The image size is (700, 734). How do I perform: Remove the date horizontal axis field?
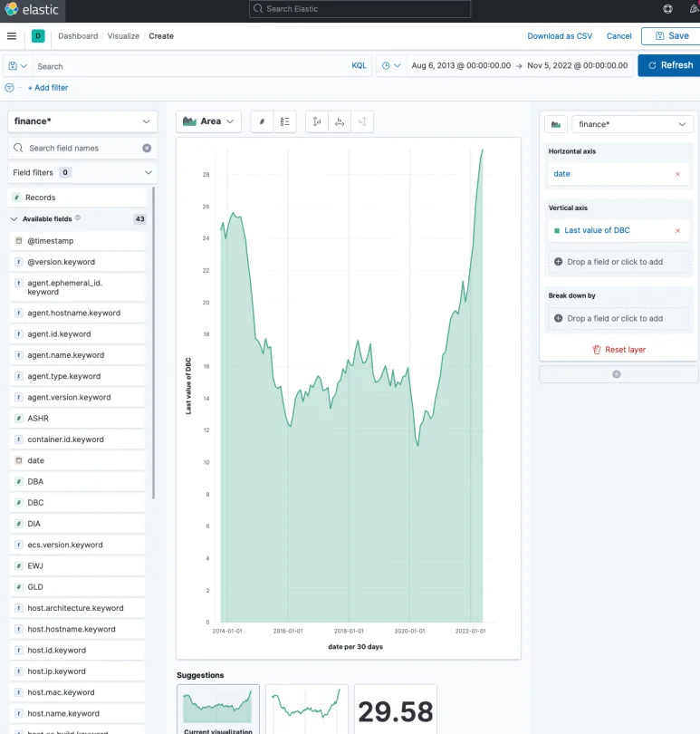677,174
